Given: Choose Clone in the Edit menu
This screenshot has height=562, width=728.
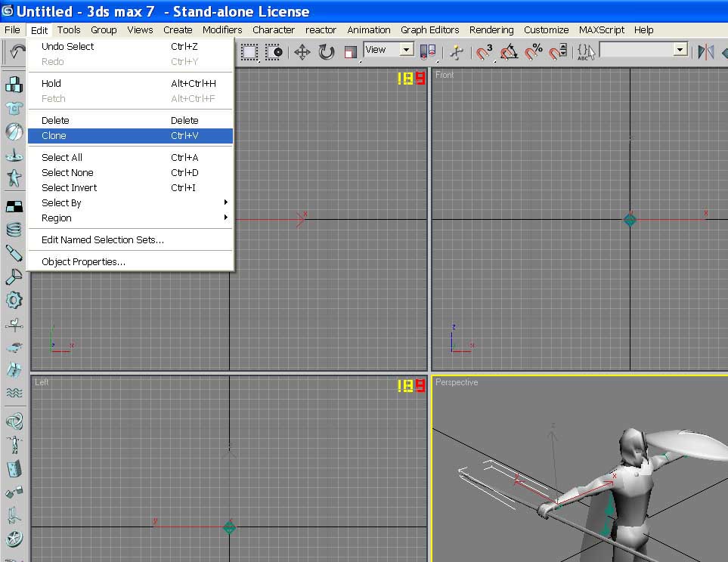Looking at the screenshot, I should pyautogui.click(x=131, y=135).
